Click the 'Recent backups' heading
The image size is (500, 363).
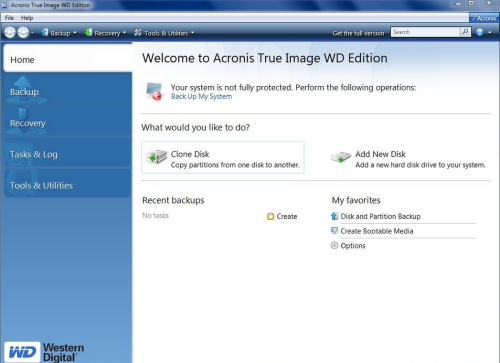click(173, 200)
